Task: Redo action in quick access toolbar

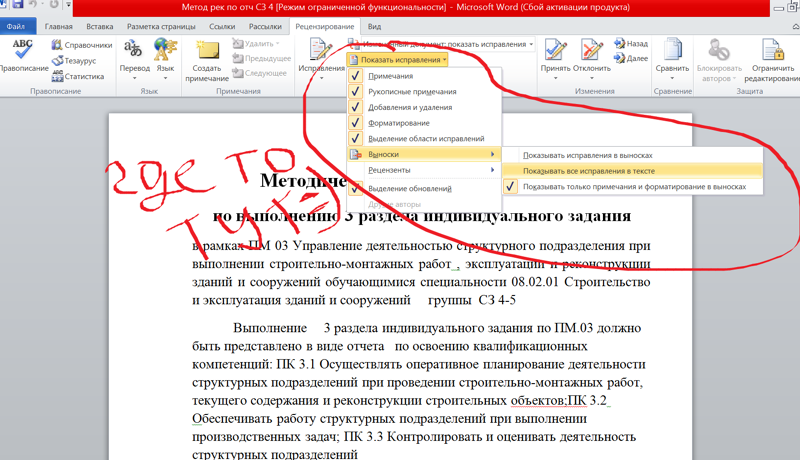Action: tap(53, 5)
